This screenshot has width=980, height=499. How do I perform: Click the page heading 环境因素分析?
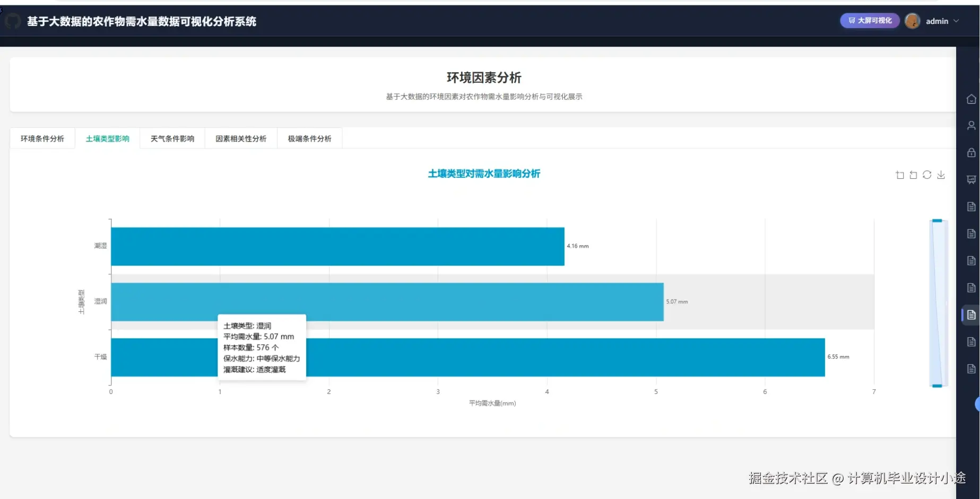point(484,78)
